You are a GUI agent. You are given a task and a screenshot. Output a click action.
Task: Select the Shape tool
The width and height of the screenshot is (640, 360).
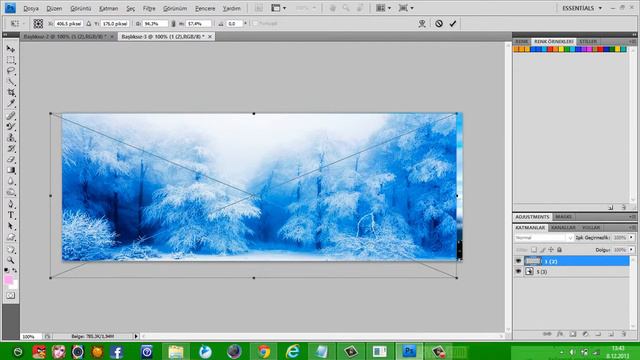coord(11,237)
